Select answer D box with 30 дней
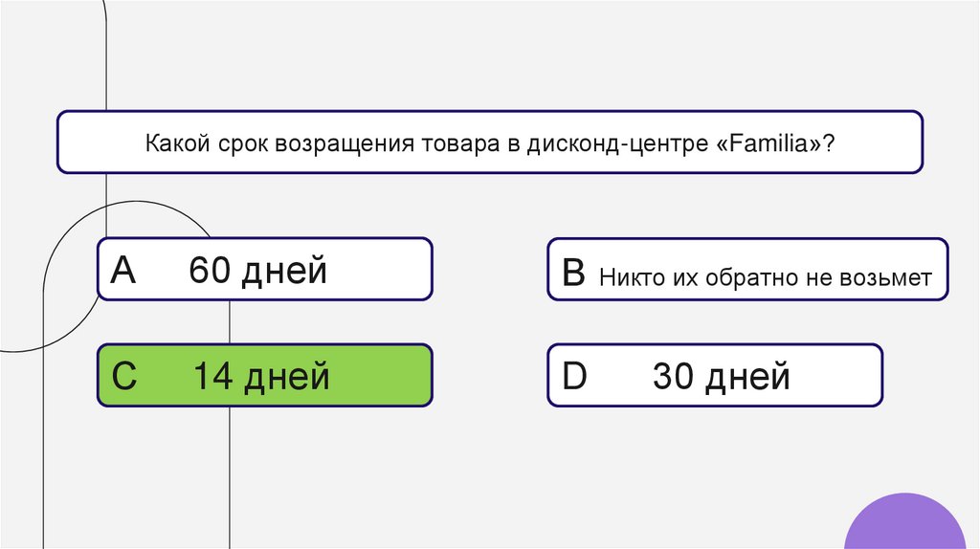The width and height of the screenshot is (980, 549). coord(714,376)
